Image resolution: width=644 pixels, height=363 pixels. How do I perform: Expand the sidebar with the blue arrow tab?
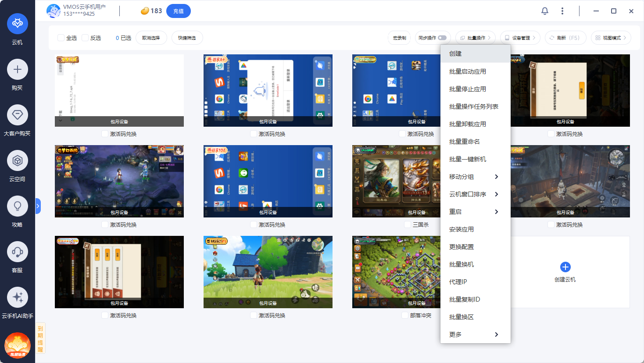[38, 206]
